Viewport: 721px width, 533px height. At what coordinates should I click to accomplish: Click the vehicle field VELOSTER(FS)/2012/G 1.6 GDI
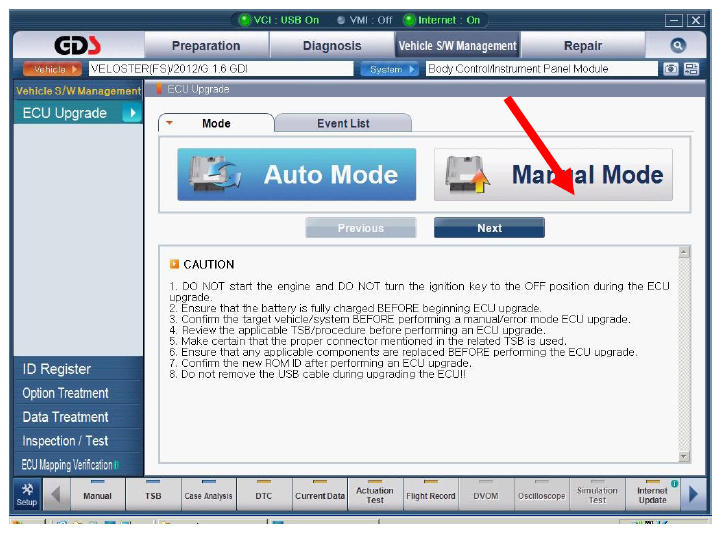coord(221,69)
